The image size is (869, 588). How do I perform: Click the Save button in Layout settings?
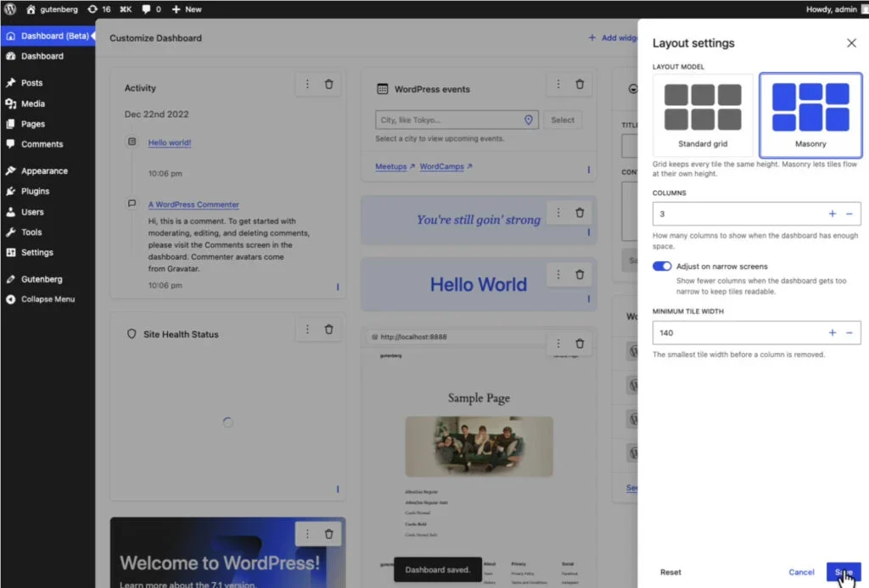pos(844,572)
